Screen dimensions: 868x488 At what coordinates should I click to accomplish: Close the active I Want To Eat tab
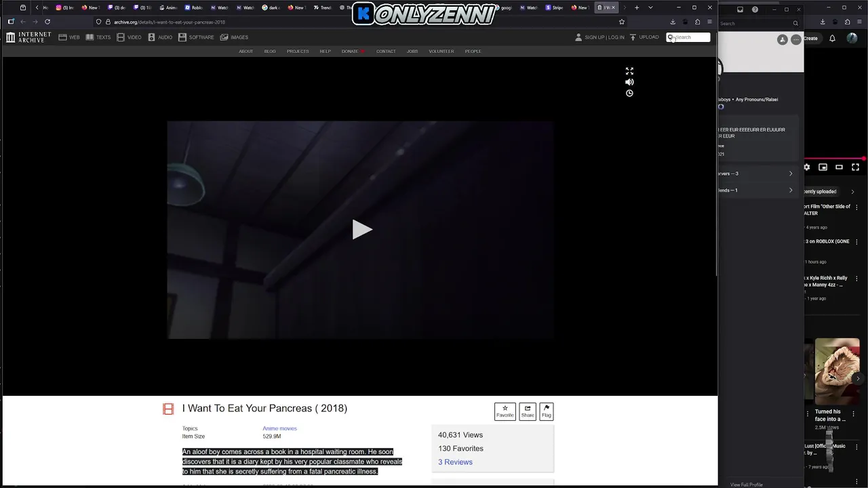tap(613, 7)
